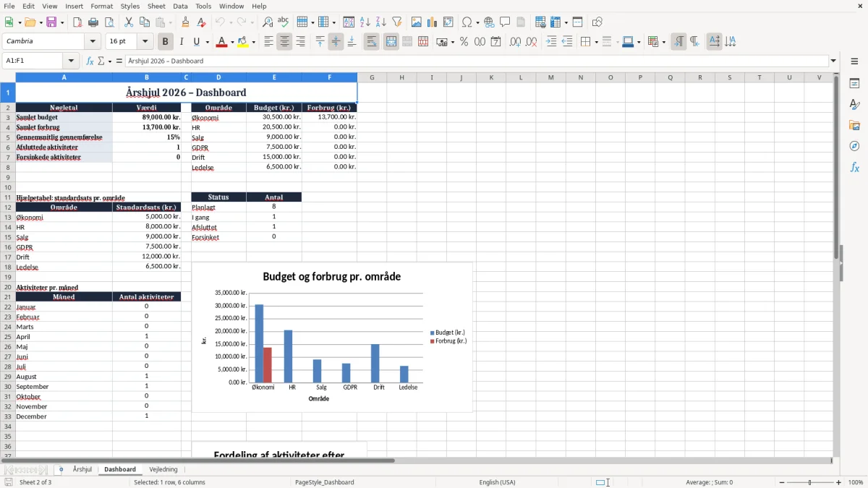Open the Function Wizard
The image size is (868, 488).
(x=90, y=61)
